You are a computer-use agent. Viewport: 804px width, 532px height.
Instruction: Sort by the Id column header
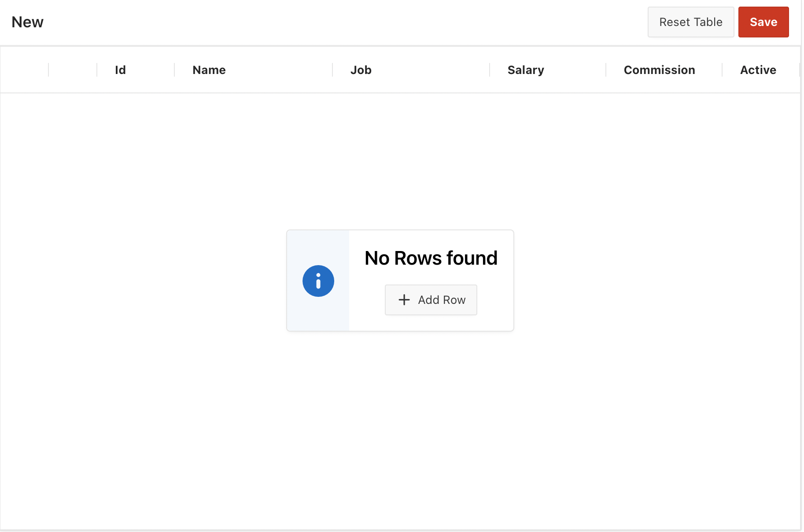(120, 70)
